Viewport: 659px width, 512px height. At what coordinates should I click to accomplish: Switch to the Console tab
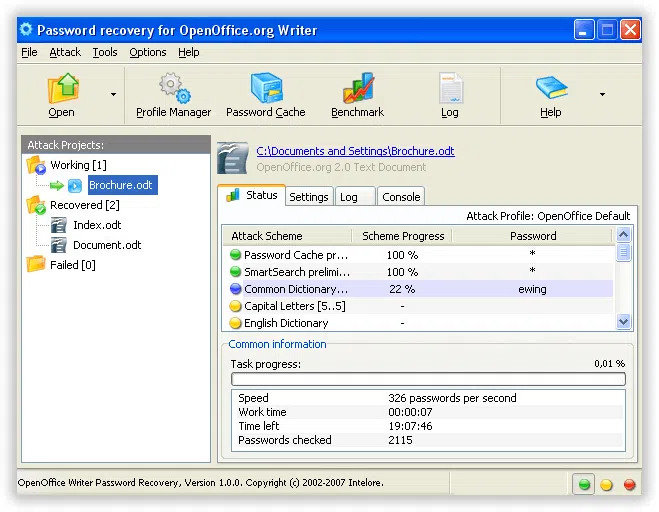point(401,197)
